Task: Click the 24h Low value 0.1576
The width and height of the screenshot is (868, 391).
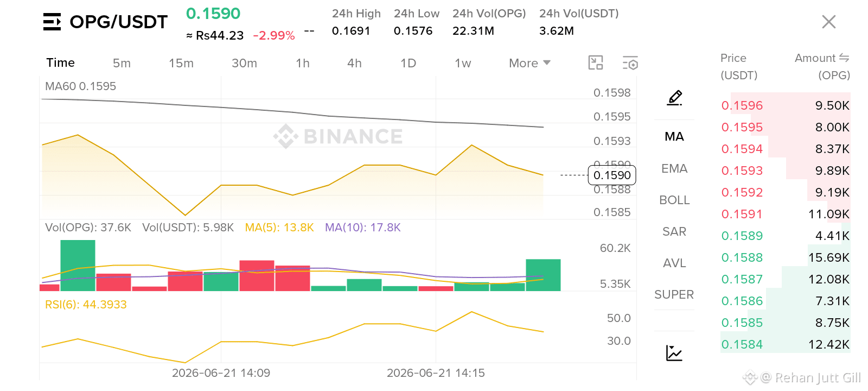Action: pyautogui.click(x=413, y=31)
